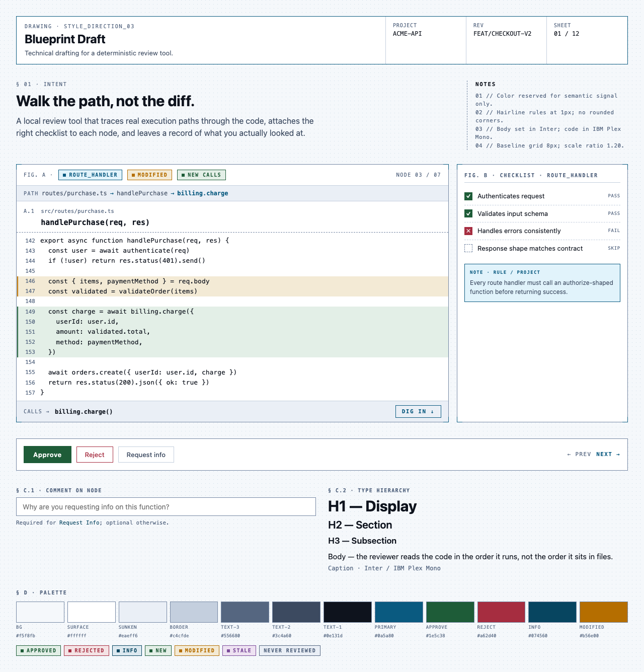
Task: Select the BG color swatch
Action: pyautogui.click(x=40, y=612)
